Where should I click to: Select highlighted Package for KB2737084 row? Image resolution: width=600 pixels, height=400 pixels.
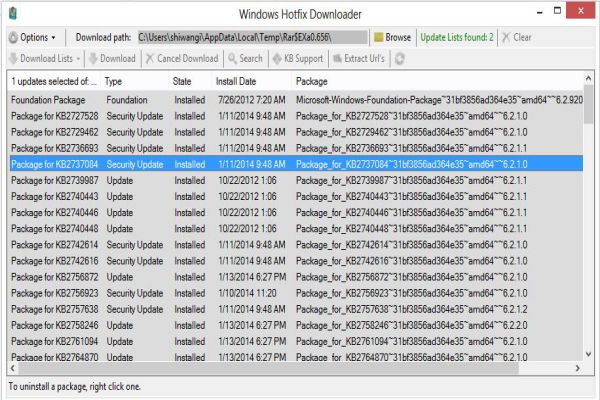click(x=295, y=164)
